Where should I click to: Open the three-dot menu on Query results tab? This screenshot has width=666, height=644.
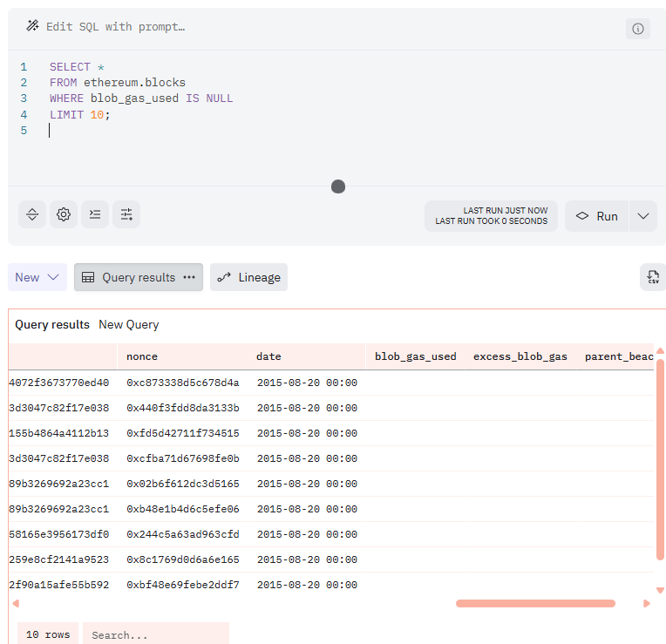pos(189,277)
